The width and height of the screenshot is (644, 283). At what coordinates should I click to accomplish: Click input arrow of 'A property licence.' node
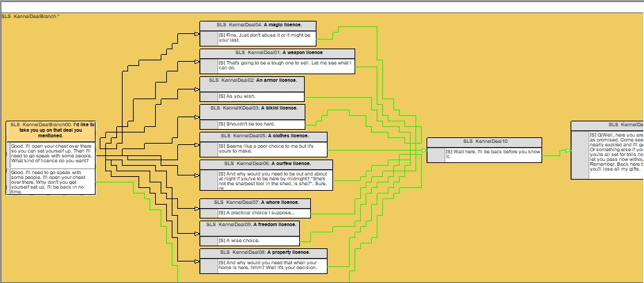[x=197, y=261]
